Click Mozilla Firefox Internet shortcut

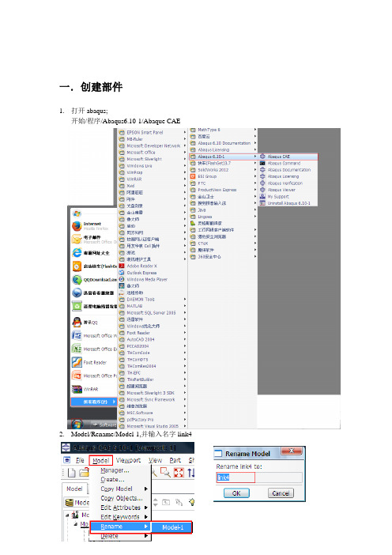tap(93, 226)
